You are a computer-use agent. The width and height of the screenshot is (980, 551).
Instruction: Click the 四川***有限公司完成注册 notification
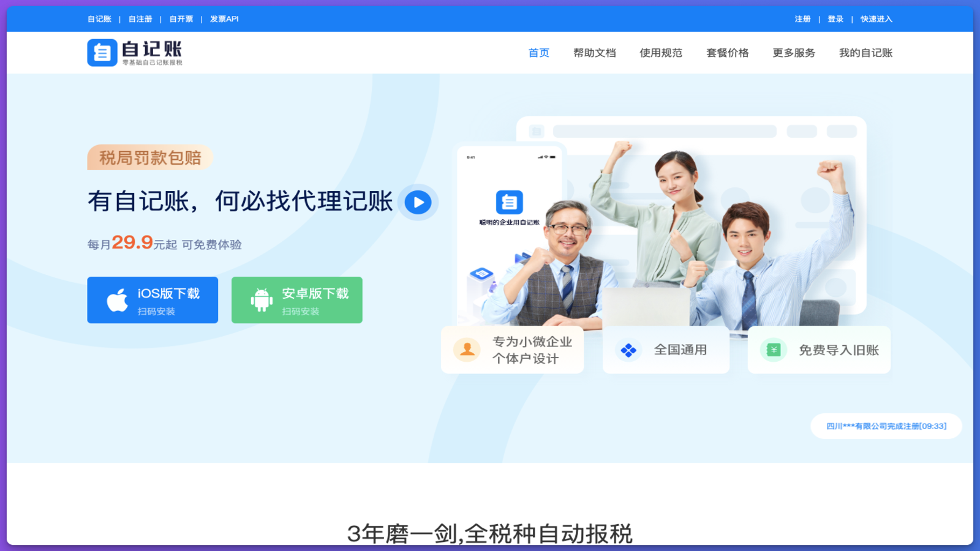[x=886, y=426]
